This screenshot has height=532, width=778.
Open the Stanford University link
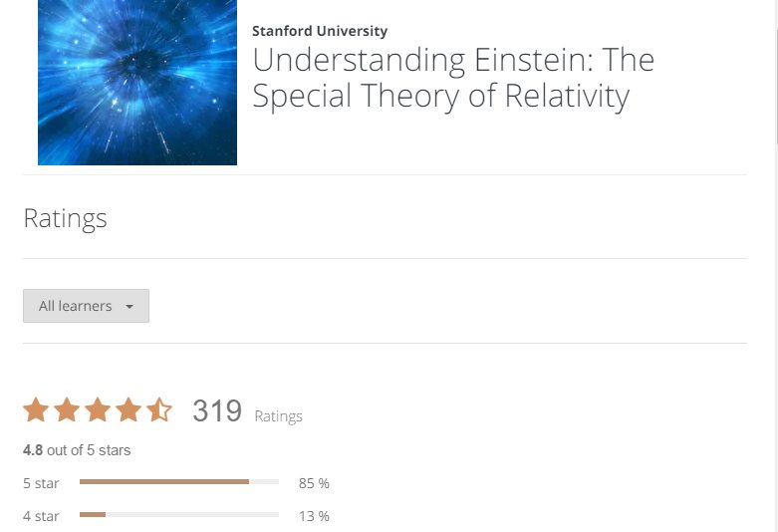click(x=320, y=31)
